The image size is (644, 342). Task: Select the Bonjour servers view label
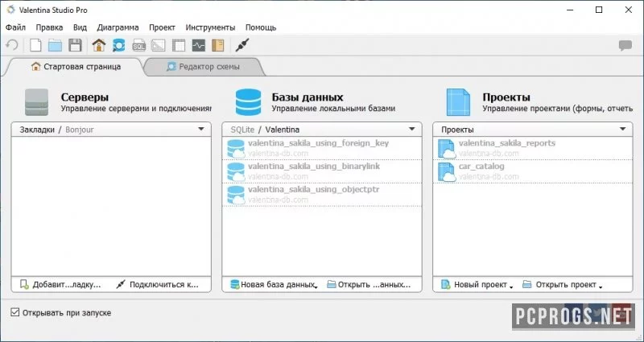point(80,130)
